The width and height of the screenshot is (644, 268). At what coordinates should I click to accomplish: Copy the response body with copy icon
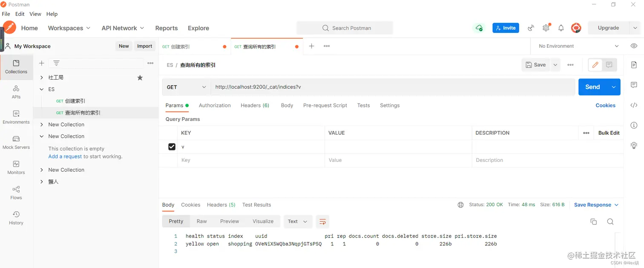click(x=593, y=222)
